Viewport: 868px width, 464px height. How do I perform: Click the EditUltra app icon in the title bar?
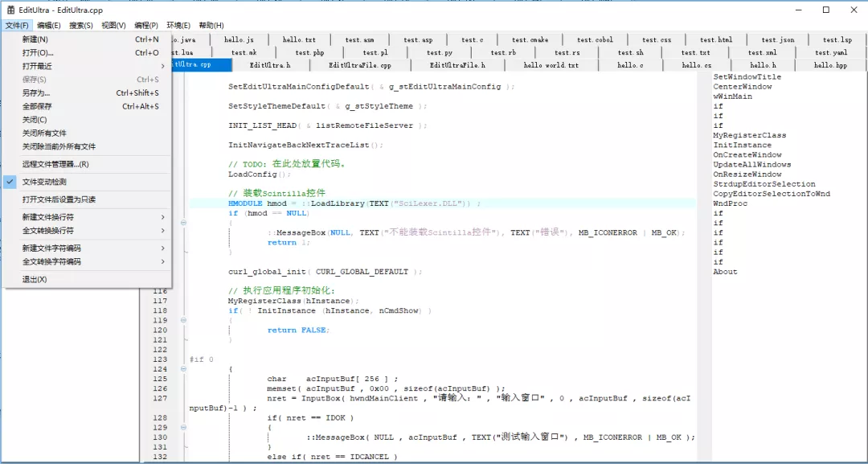click(10, 10)
